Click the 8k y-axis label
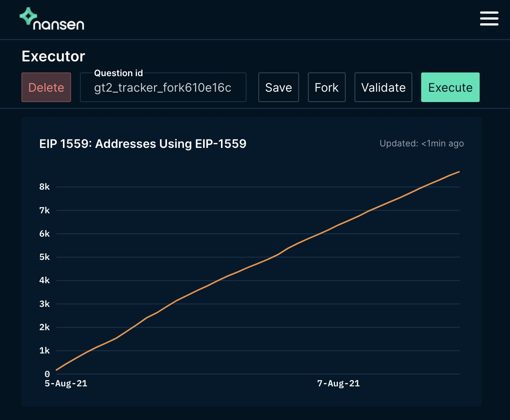 44,187
